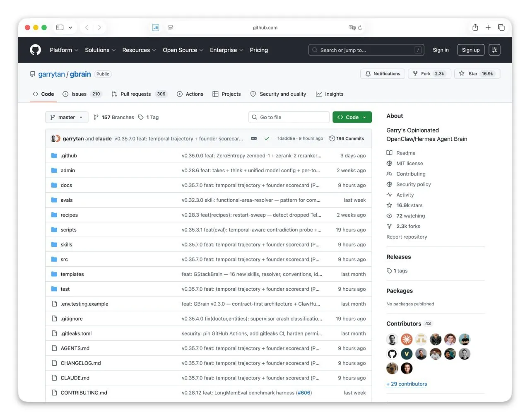Open the .github folder icon
The width and height of the screenshot is (530, 420).
tap(54, 156)
